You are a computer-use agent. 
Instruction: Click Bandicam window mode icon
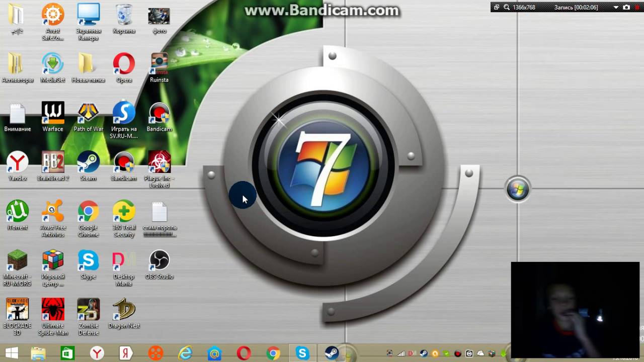coord(497,8)
